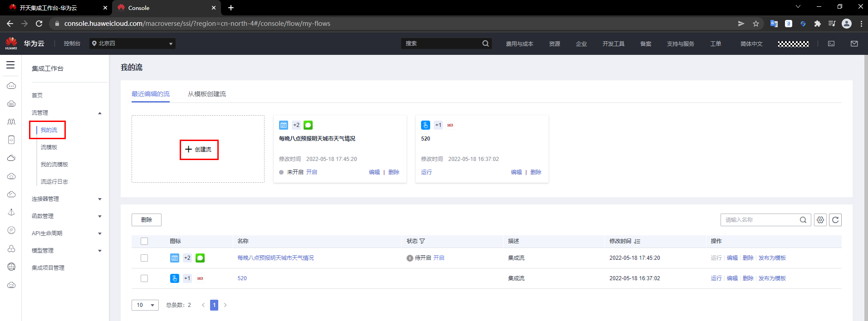Click the calendar icon on weather flow card

pyautogui.click(x=284, y=125)
